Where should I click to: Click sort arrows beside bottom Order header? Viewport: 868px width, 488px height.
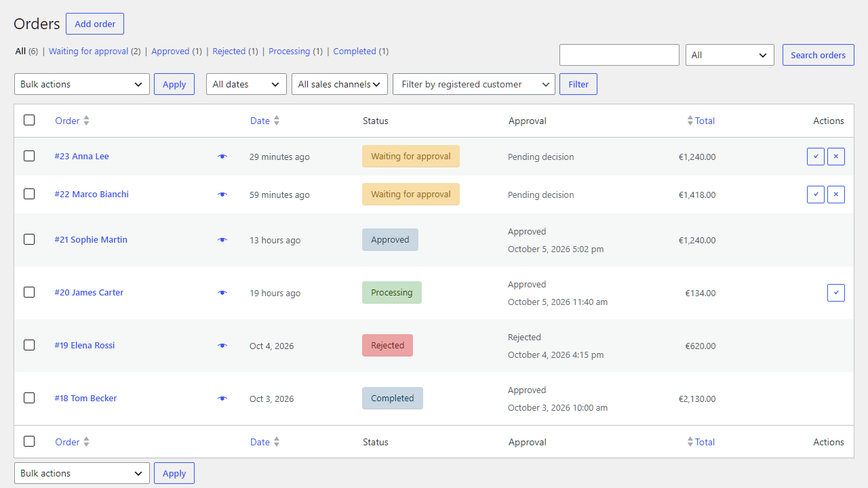click(x=86, y=442)
